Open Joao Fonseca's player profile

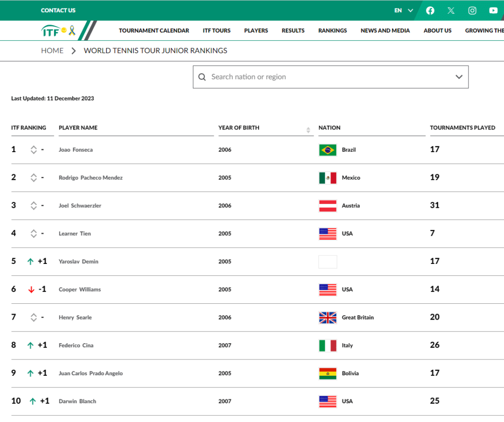point(76,150)
